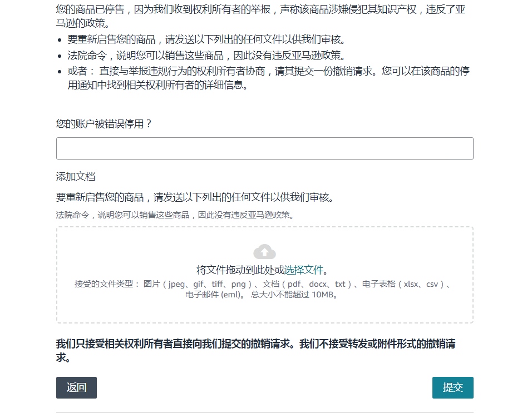Click the 您的账户被错误停用？ label

(104, 124)
